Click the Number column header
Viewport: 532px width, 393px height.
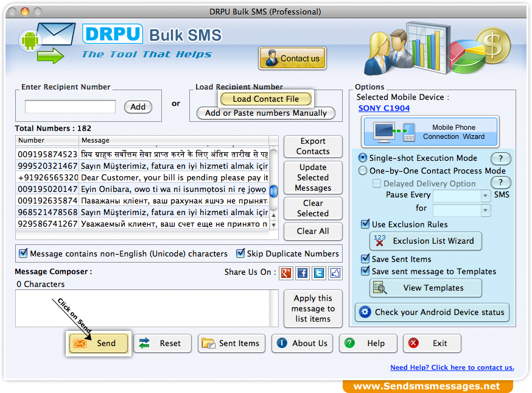[47, 140]
